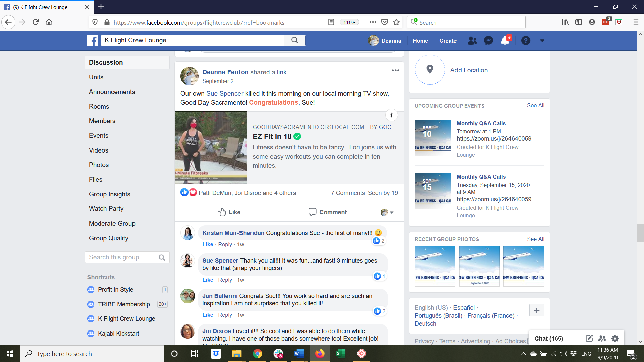The image size is (644, 362).
Task: Open the notifications bell icon
Action: [x=505, y=41]
